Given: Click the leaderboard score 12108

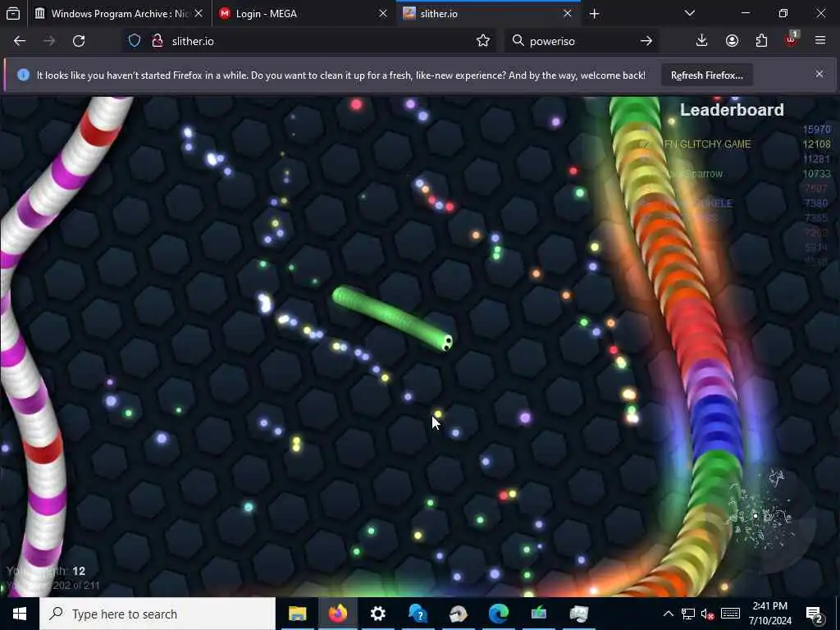Looking at the screenshot, I should pos(816,144).
